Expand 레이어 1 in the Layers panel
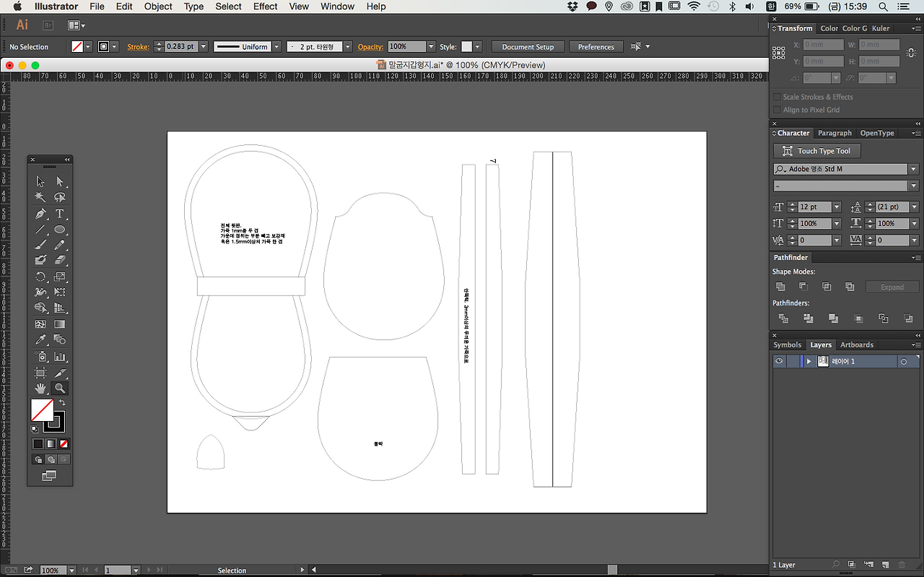Image resolution: width=924 pixels, height=577 pixels. 808,361
